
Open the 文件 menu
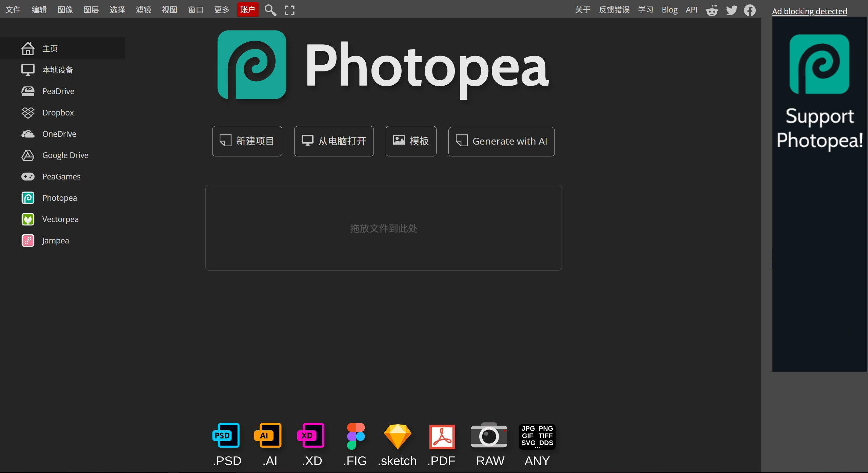[x=13, y=10]
